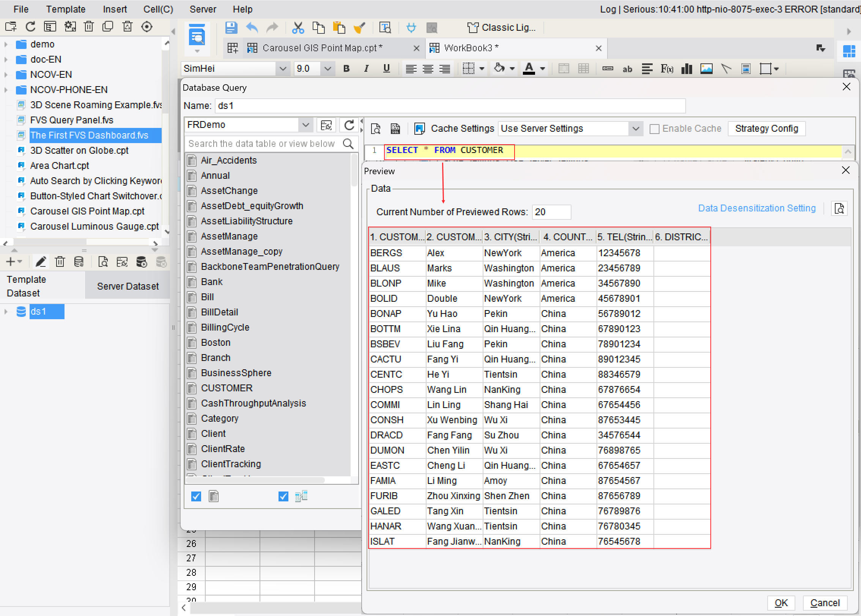Click the Cut scissors icon on the toolbar
Image resolution: width=861 pixels, height=616 pixels.
click(298, 27)
